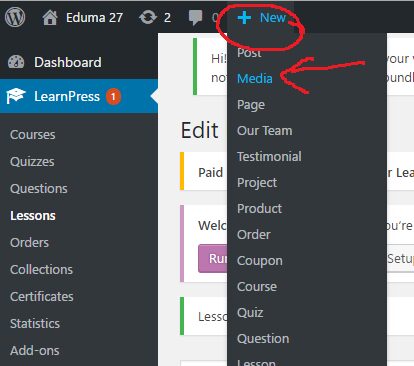
Task: Visit the Eduma 27 site link
Action: click(x=94, y=17)
